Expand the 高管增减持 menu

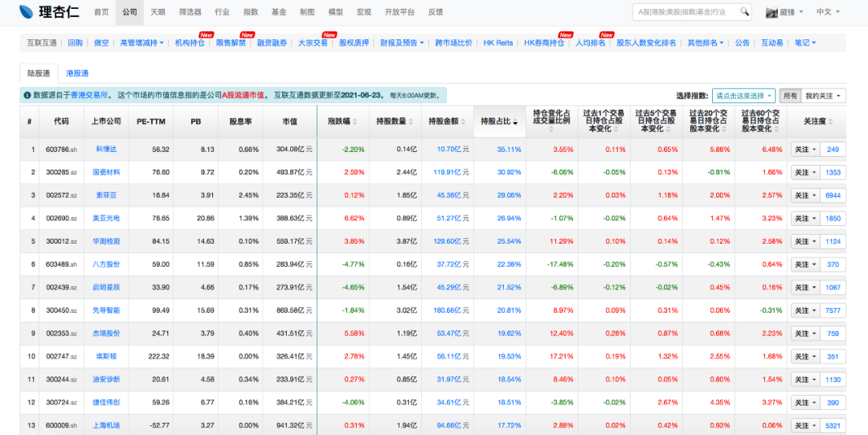point(141,43)
